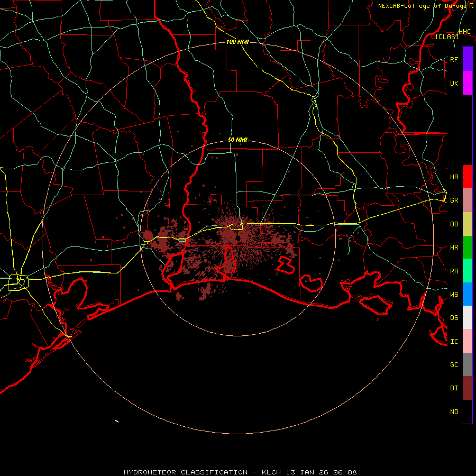Click the RA light green legend swatch
The image size is (476, 476).
[467, 271]
